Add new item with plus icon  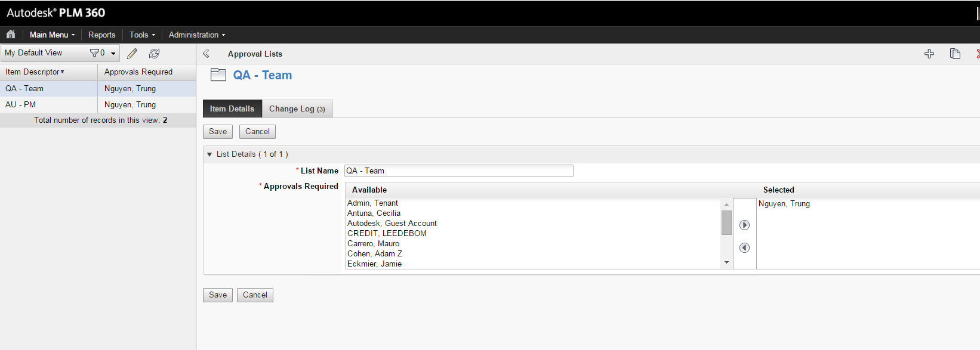(929, 54)
